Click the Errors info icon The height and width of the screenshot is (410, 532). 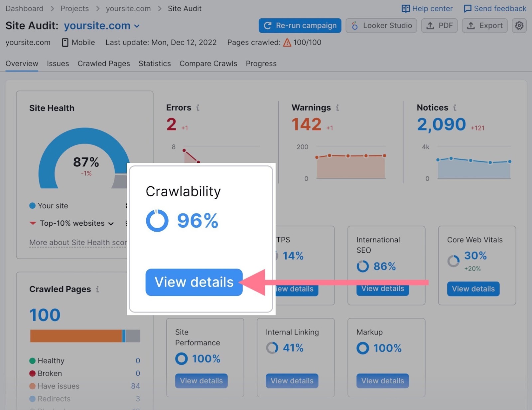click(x=198, y=107)
